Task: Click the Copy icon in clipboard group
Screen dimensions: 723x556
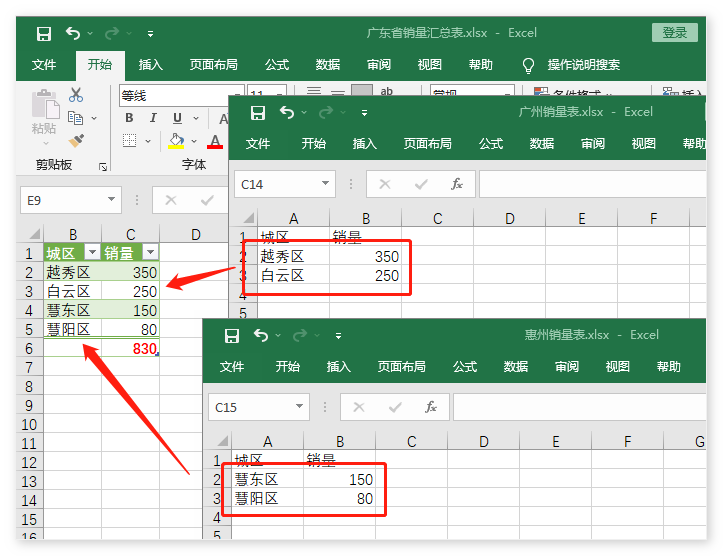Action: (x=76, y=118)
